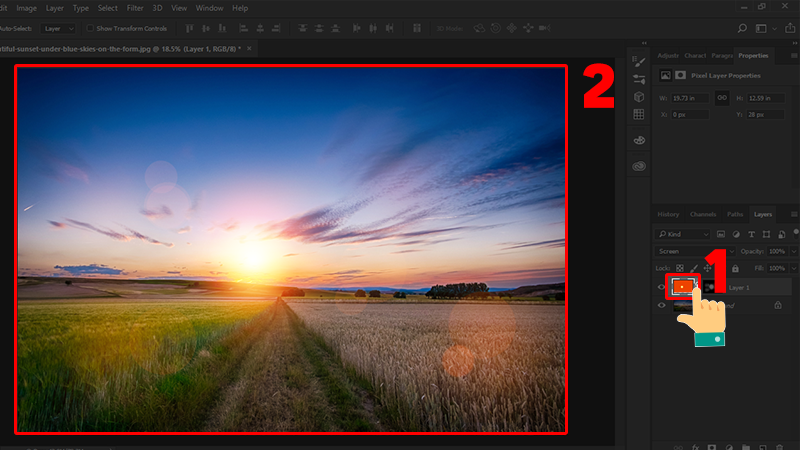Open the Auto-Select Layer dropdown
Screen dimensions: 800x450
tap(58, 29)
